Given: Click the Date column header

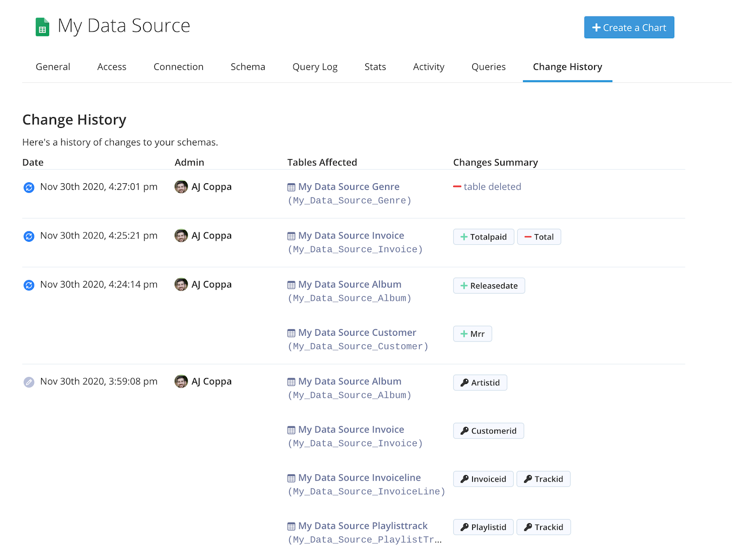Looking at the screenshot, I should point(33,162).
